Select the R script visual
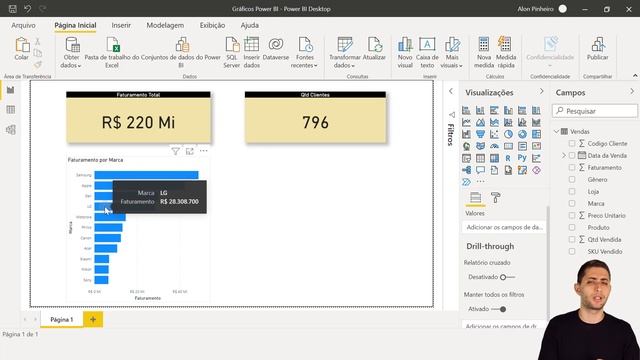The width and height of the screenshot is (640, 360). click(x=508, y=158)
